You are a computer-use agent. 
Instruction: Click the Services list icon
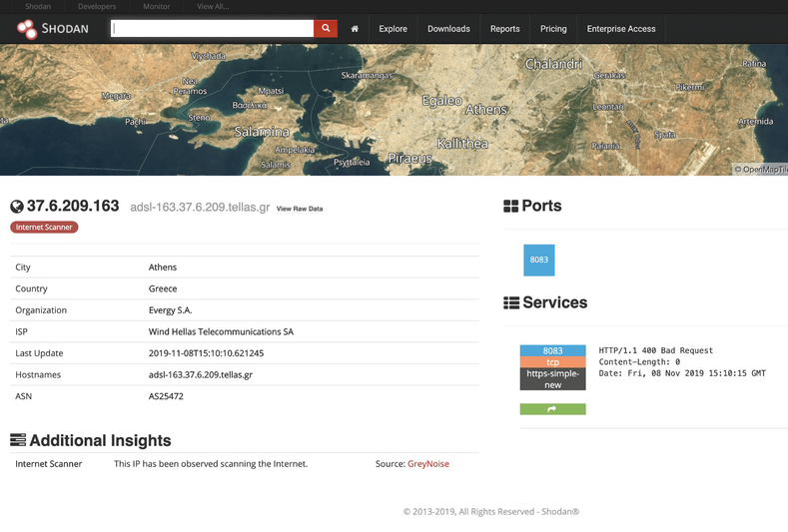point(511,302)
